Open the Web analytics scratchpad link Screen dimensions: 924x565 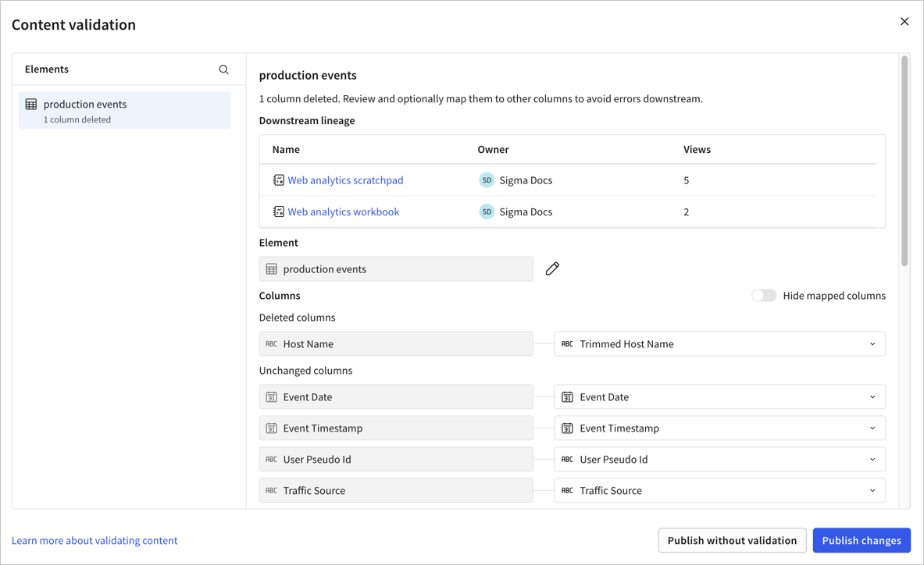345,179
